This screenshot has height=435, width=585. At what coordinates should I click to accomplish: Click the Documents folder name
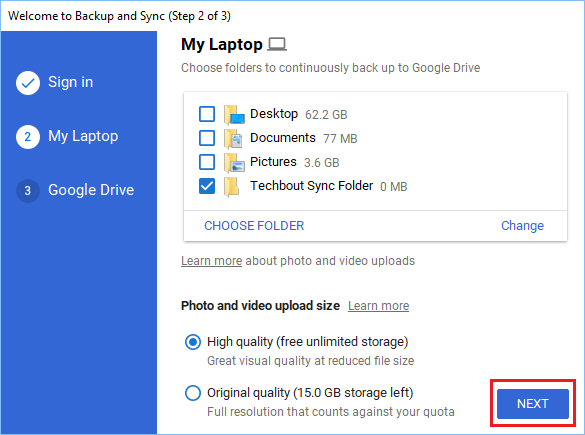coord(283,138)
